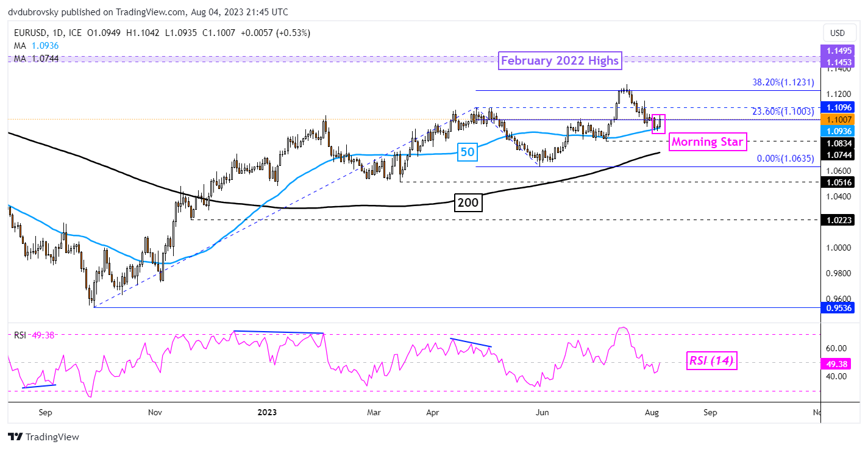Select the MA 1.0744 indicator legend
This screenshot has height=450, width=868.
pyautogui.click(x=36, y=58)
